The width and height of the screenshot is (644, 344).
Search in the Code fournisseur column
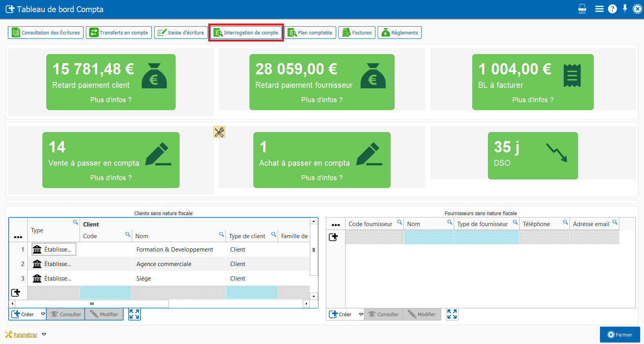click(x=399, y=222)
